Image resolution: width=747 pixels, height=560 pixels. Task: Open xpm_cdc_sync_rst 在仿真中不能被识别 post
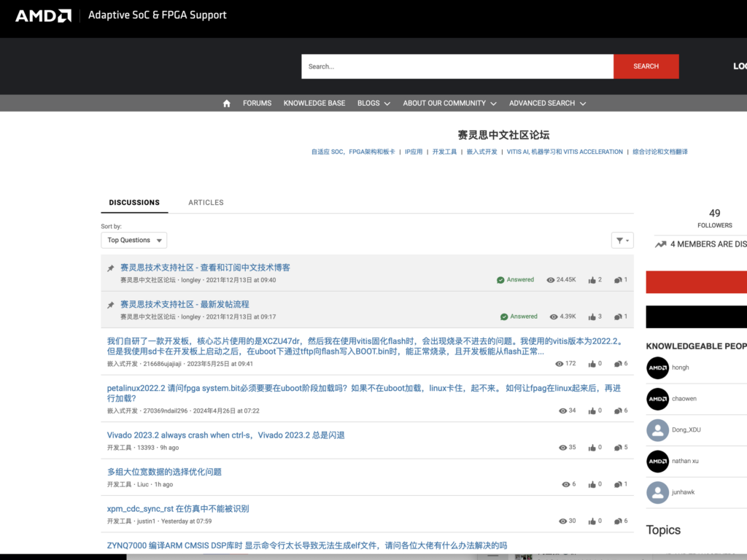click(178, 508)
